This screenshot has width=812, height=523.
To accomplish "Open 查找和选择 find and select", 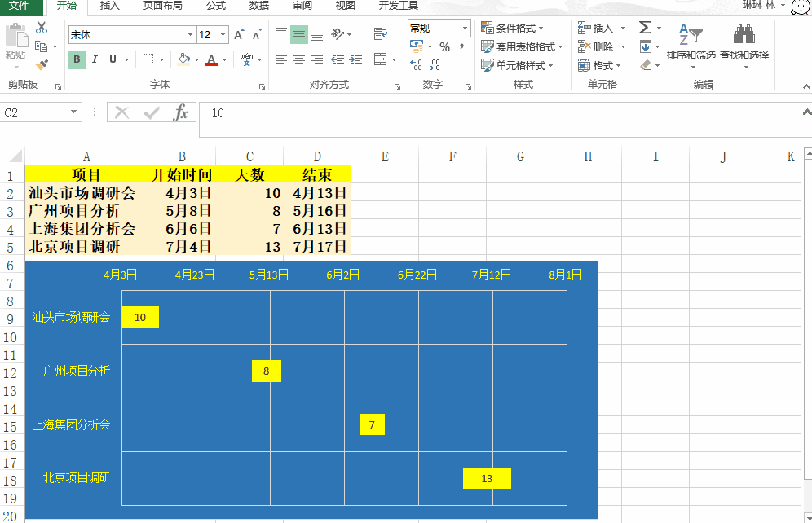I will pyautogui.click(x=744, y=46).
